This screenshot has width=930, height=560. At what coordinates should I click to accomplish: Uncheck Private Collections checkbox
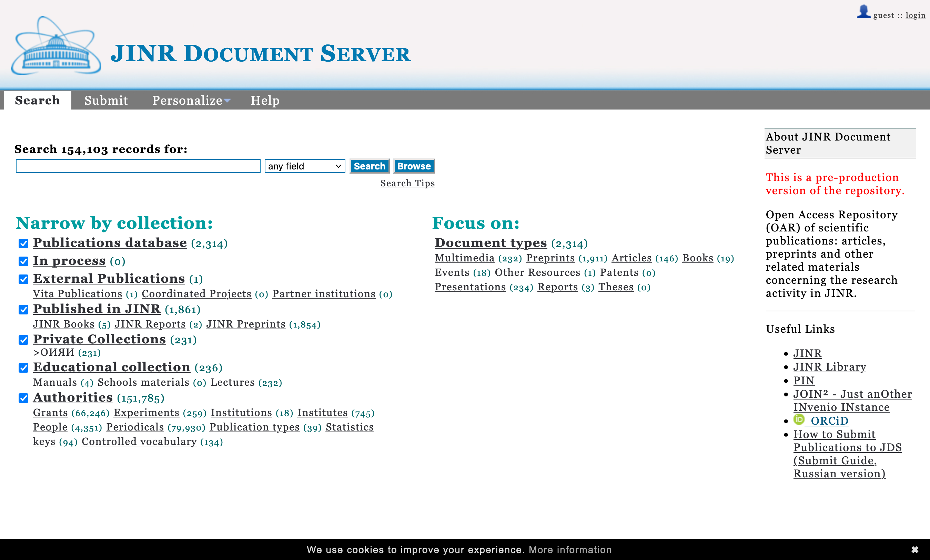coord(23,340)
